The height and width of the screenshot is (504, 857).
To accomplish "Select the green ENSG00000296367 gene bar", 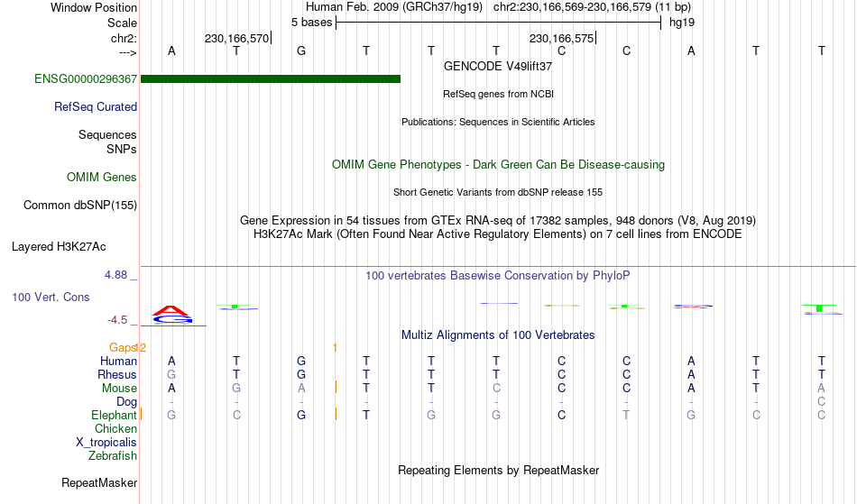I will (271, 79).
